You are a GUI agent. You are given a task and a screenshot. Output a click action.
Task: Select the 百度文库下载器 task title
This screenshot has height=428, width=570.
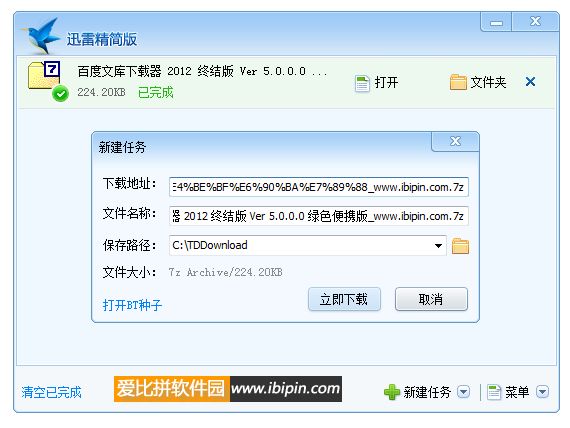pyautogui.click(x=202, y=71)
